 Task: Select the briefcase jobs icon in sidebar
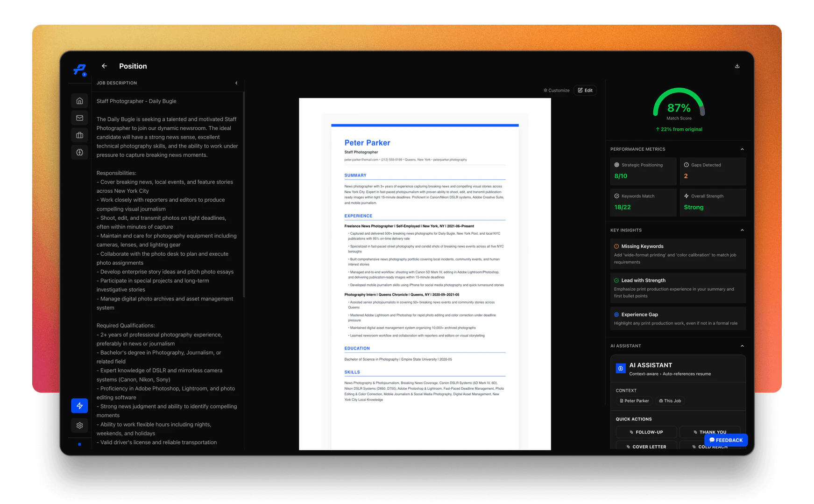coord(79,135)
